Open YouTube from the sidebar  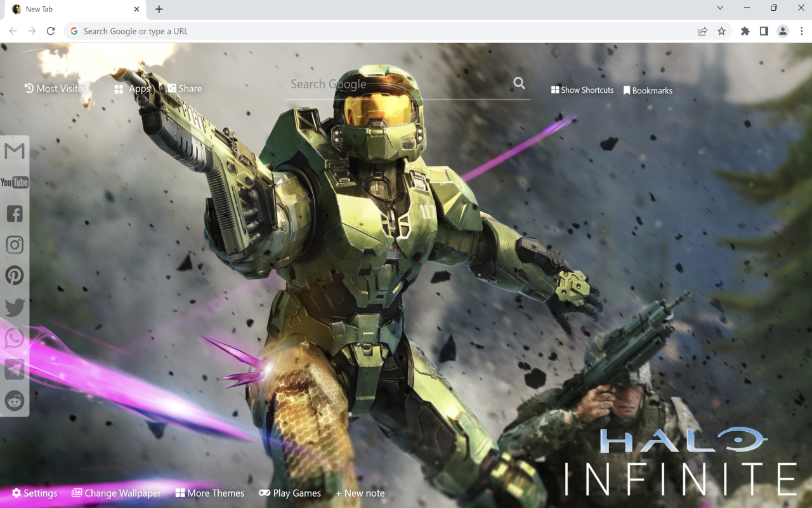[15, 182]
